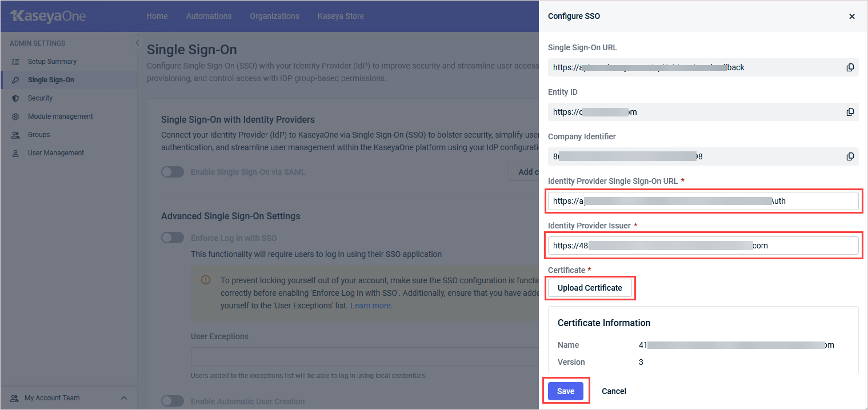Go to Module management settings

60,116
